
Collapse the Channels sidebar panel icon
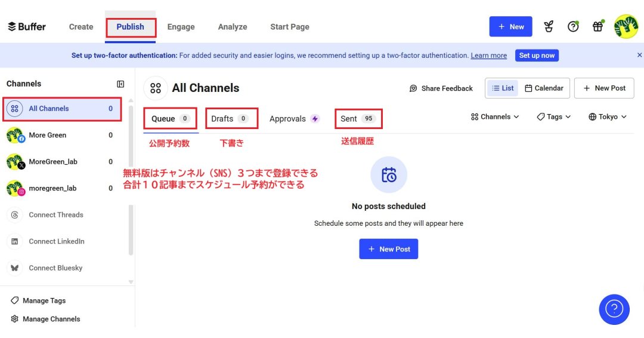120,84
